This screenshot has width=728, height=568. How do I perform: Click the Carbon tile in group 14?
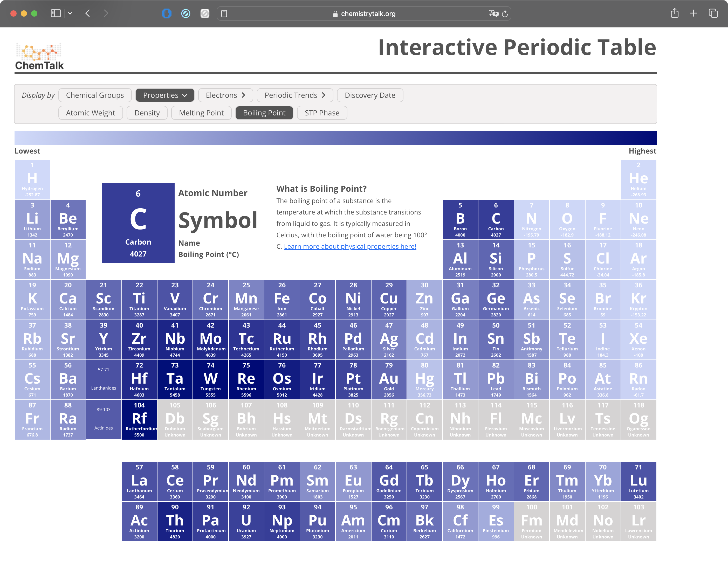496,219
